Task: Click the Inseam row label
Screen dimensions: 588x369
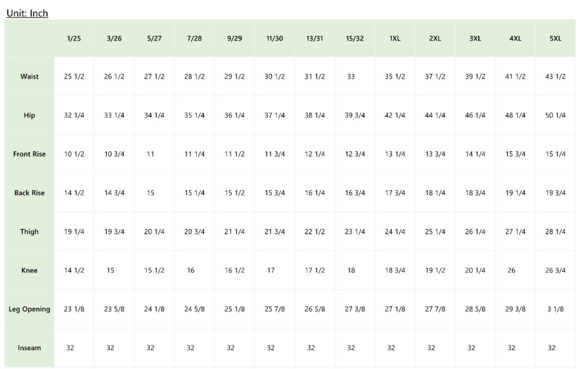Action: pos(29,348)
